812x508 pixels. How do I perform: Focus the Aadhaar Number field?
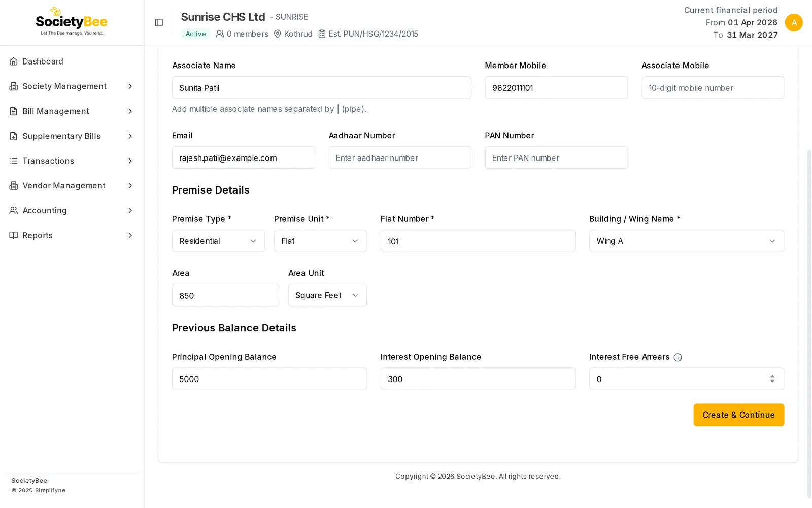click(400, 158)
